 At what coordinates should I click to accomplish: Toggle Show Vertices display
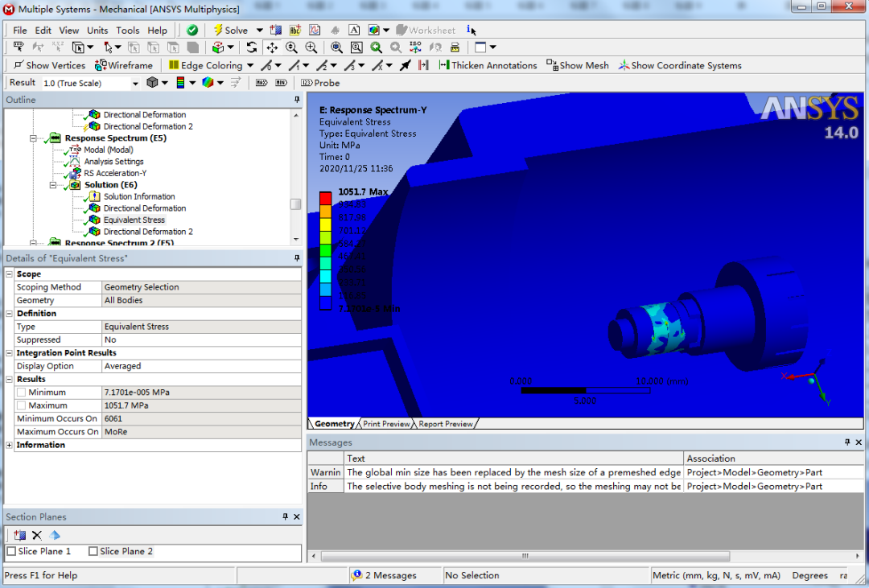click(48, 65)
